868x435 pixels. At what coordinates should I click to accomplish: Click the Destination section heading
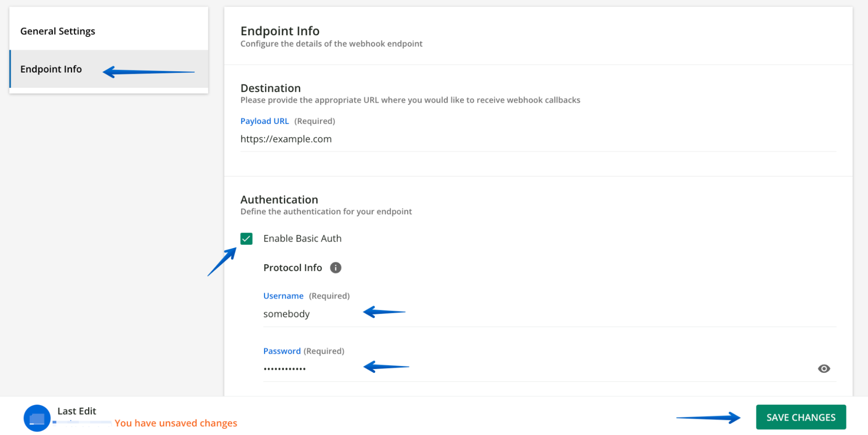tap(271, 88)
